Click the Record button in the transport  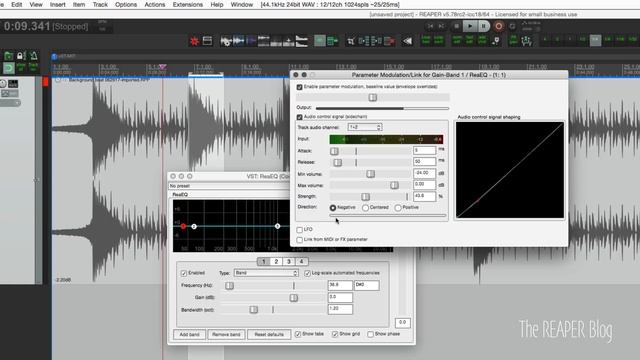[498, 26]
